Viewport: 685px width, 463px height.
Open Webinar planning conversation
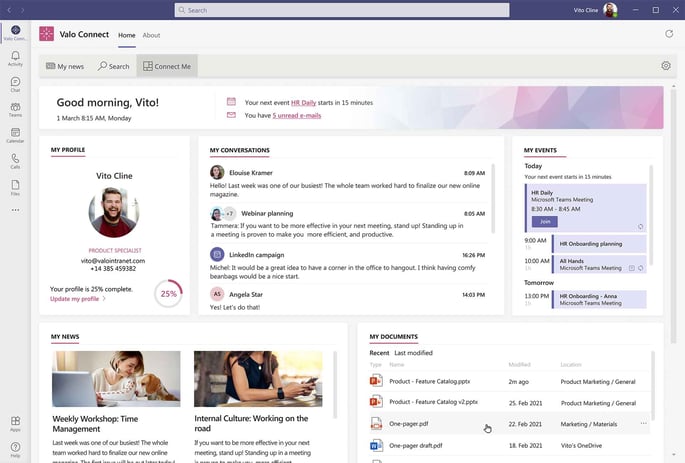347,223
